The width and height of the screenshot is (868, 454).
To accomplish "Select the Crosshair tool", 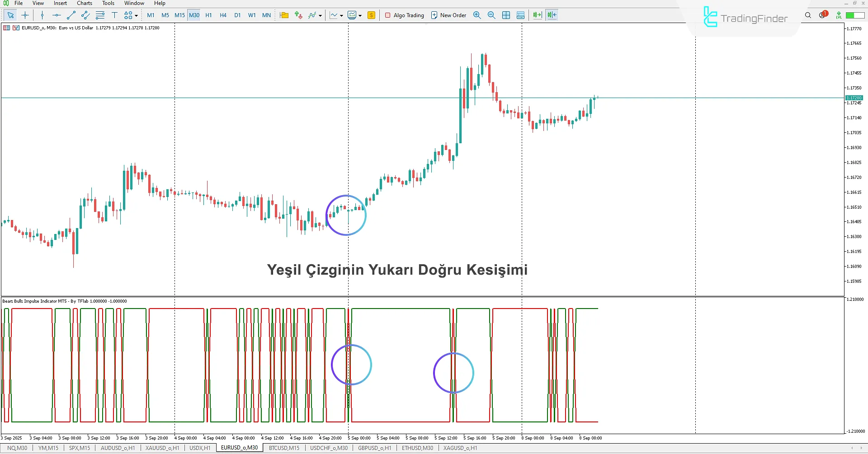I will [x=25, y=15].
